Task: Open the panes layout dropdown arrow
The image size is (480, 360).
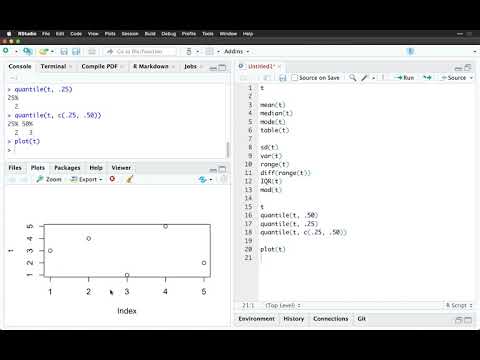Action: pyautogui.click(x=218, y=52)
